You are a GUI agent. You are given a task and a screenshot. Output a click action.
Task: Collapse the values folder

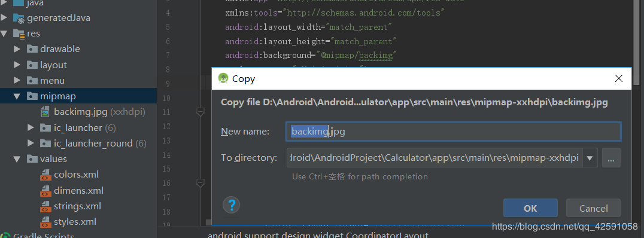17,159
